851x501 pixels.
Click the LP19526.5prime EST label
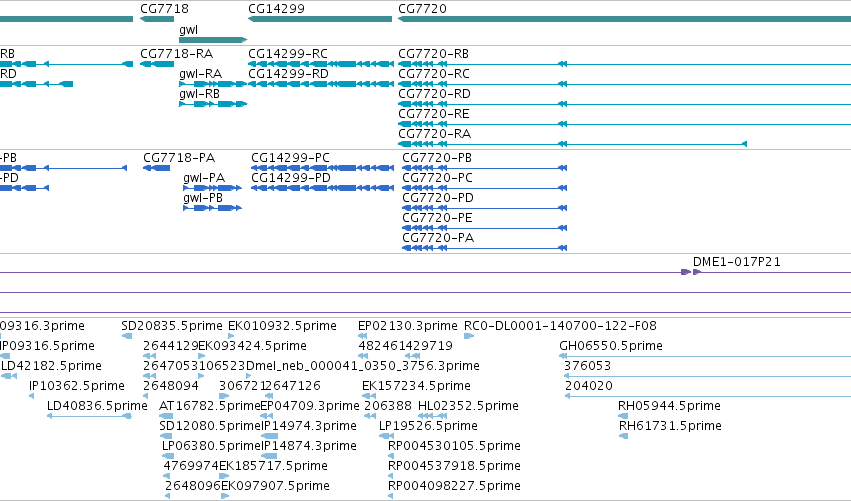[x=428, y=427]
